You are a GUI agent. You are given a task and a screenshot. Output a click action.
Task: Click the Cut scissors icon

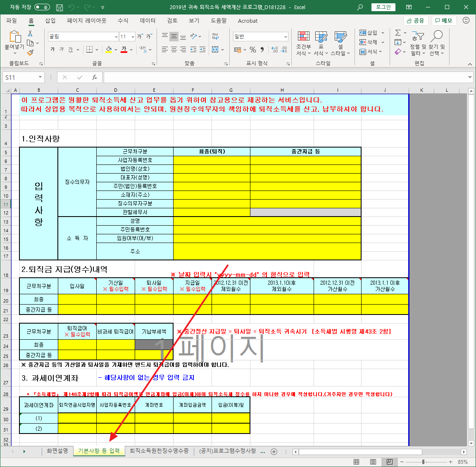(x=30, y=33)
